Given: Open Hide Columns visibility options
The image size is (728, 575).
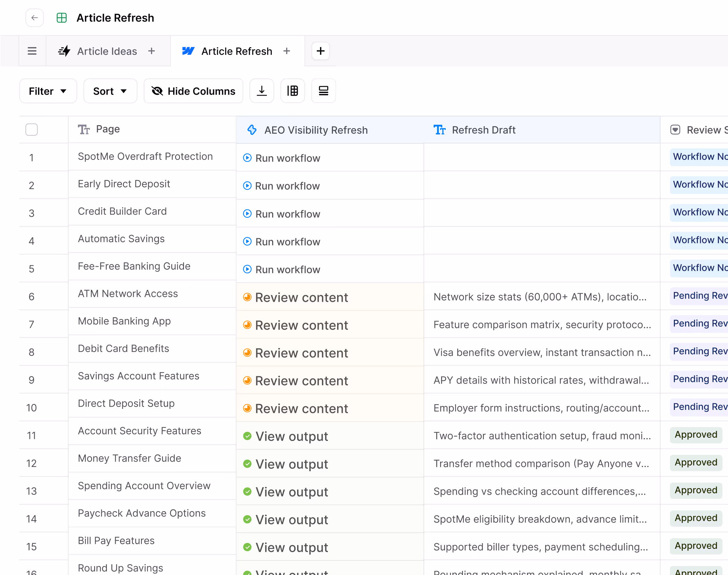Looking at the screenshot, I should 193,91.
